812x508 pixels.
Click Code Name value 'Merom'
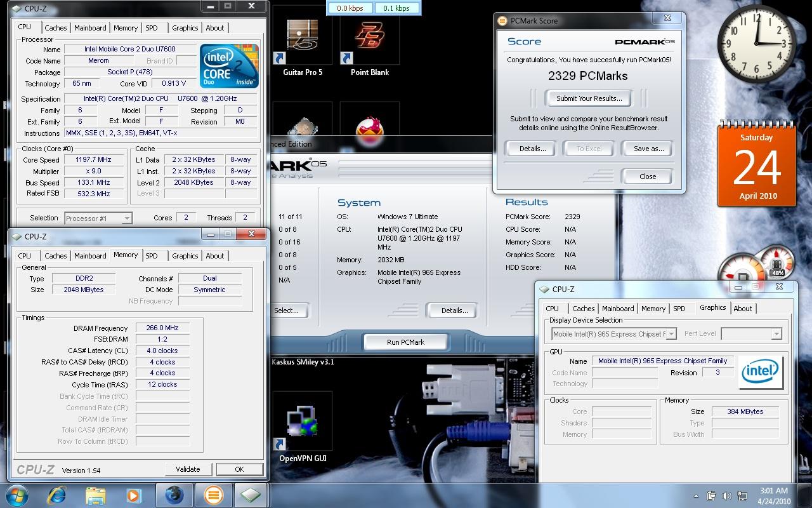click(x=98, y=60)
